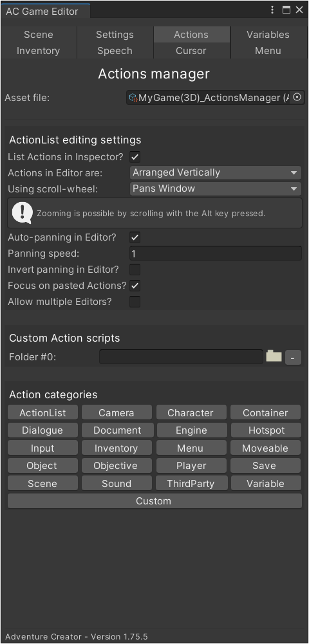Enable Allow multiple Editors option
The width and height of the screenshot is (309, 644).
(x=135, y=302)
